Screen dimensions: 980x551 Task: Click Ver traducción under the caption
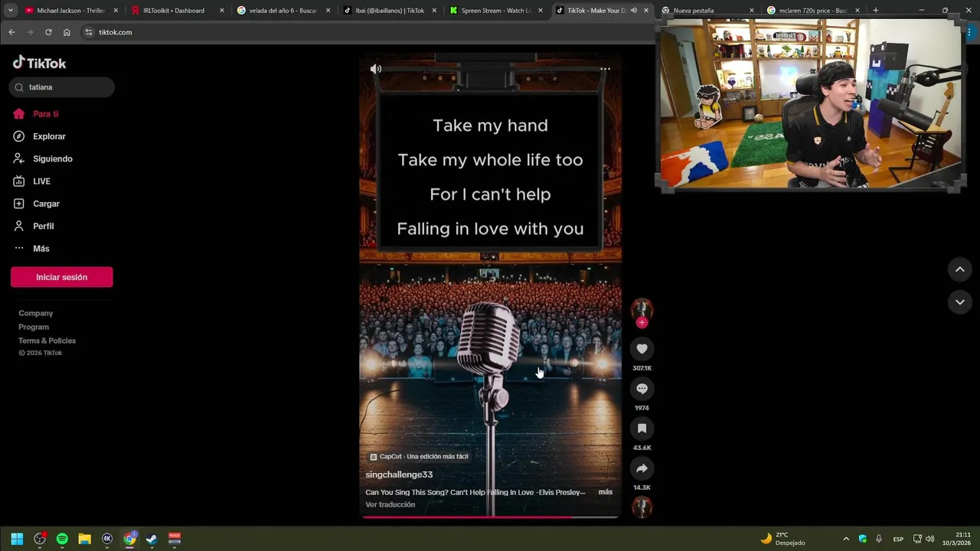[x=390, y=505]
